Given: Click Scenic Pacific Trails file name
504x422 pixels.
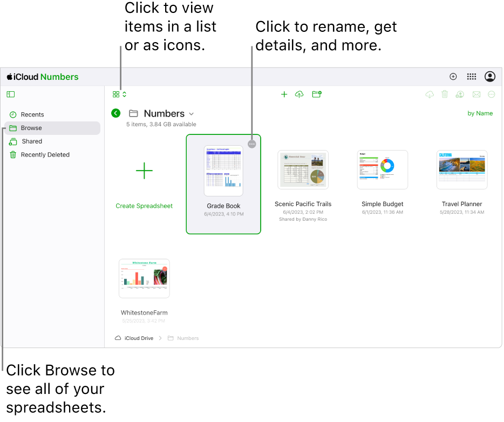Looking at the screenshot, I should point(303,204).
